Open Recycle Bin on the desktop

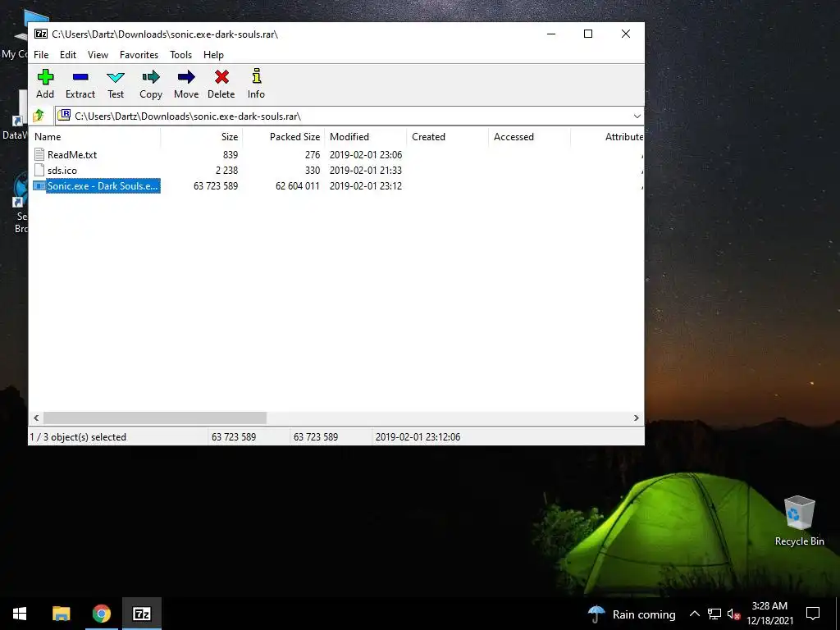pos(799,521)
